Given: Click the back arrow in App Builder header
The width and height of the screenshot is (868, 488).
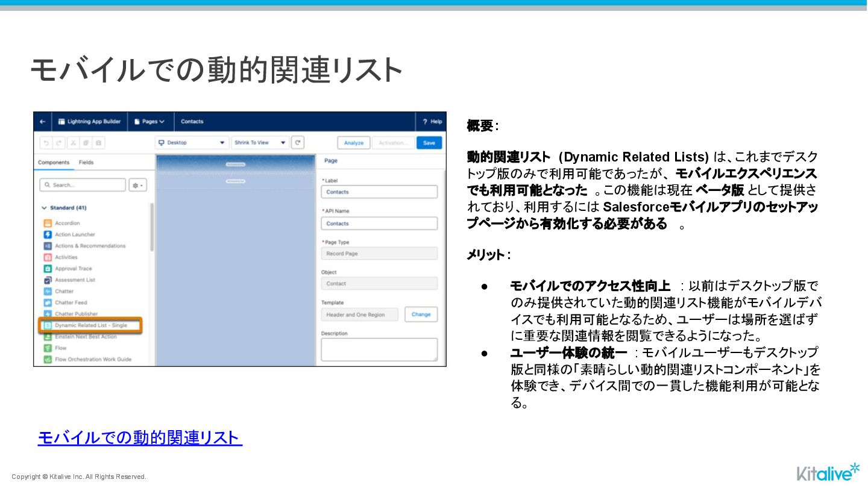Looking at the screenshot, I should (42, 122).
